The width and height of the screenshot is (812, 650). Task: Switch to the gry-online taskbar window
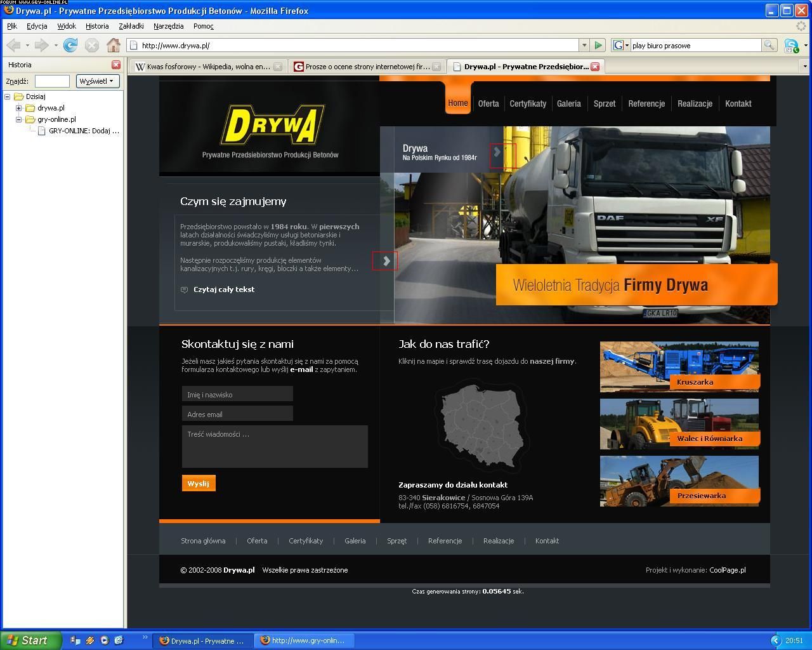[x=304, y=640]
